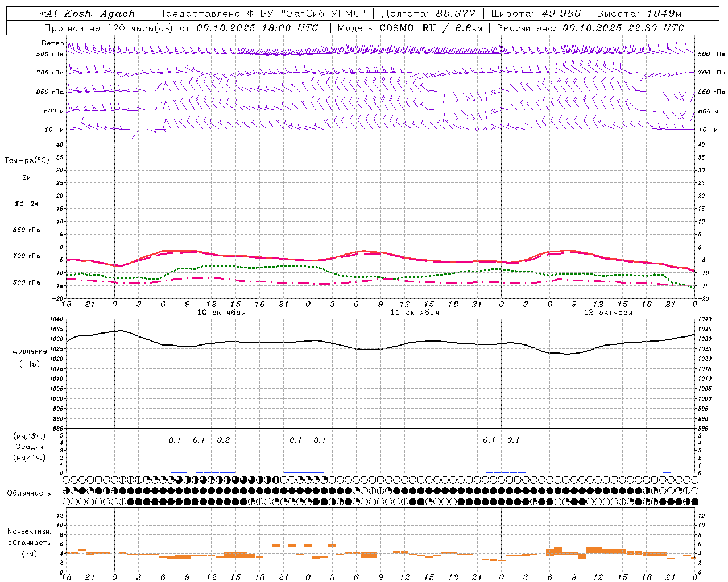
Task: Click the 850 гПа temperature legend entry
Action: [26, 230]
